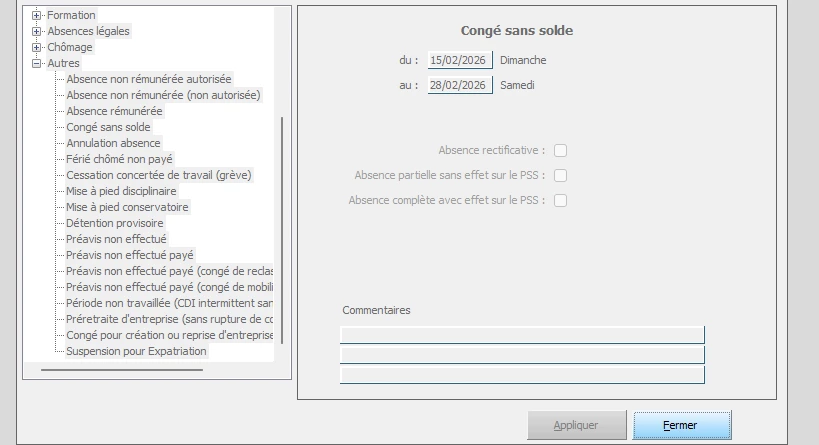This screenshot has width=819, height=445.
Task: Tick Absence complète avec effet sur PSS
Action: pos(561,200)
